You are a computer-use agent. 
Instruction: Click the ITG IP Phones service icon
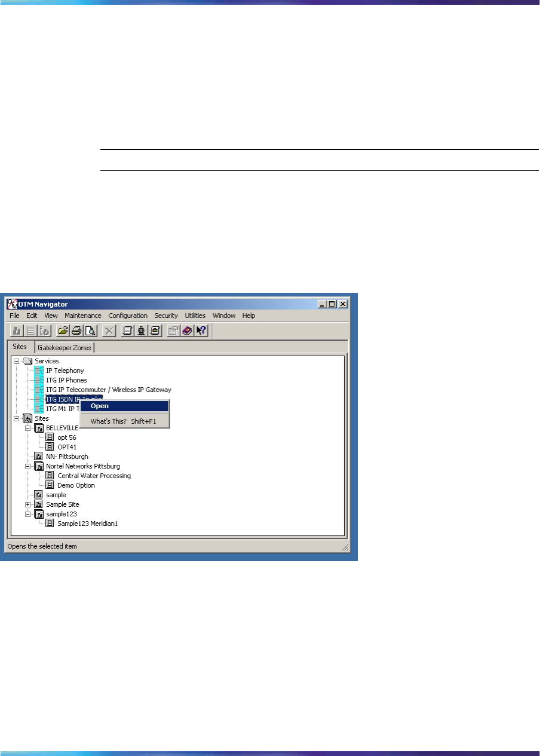coord(39,380)
